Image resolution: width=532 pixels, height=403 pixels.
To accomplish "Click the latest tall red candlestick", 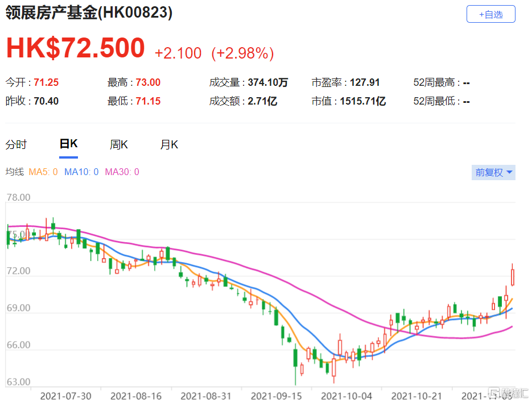I will [x=513, y=277].
